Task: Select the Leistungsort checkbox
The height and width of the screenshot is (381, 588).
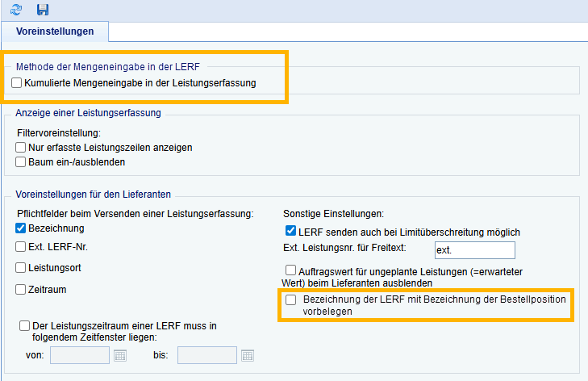Action: (x=21, y=267)
